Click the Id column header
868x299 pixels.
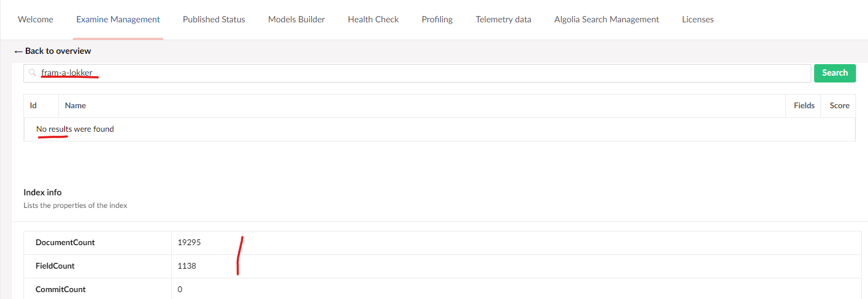pyautogui.click(x=33, y=105)
